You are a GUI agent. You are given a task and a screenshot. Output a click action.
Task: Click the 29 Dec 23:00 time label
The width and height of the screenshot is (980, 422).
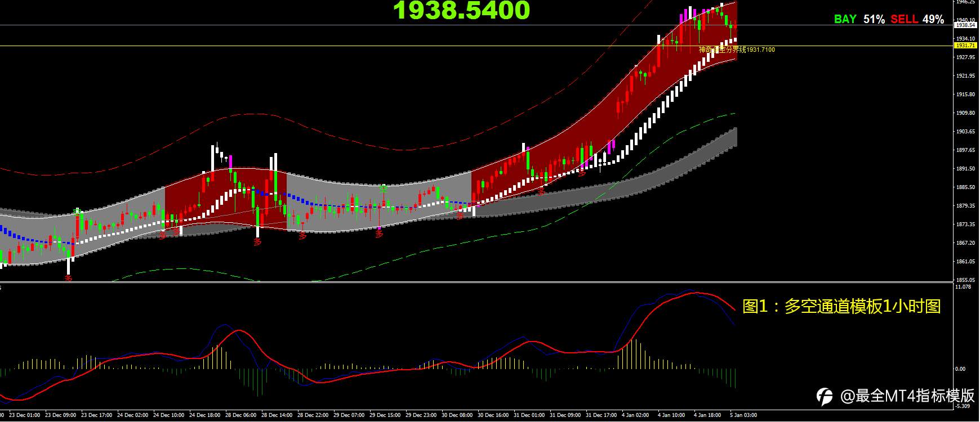(x=421, y=415)
